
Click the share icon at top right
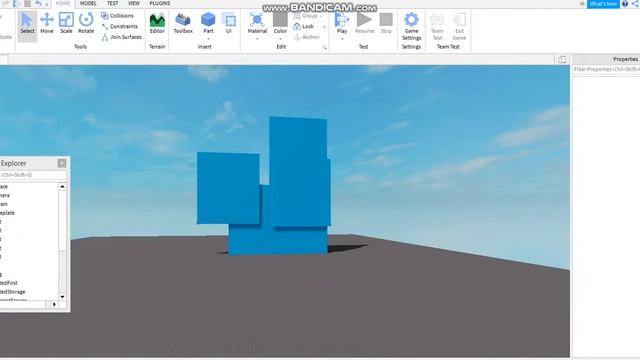[x=635, y=4]
